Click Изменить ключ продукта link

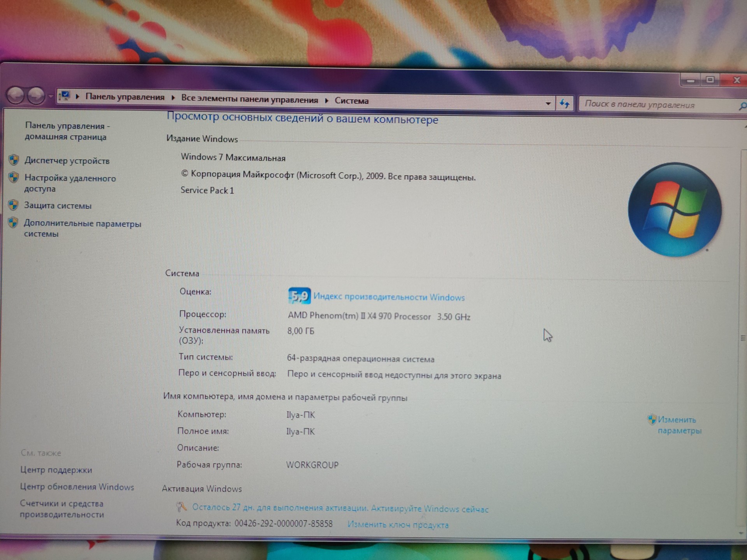click(398, 525)
